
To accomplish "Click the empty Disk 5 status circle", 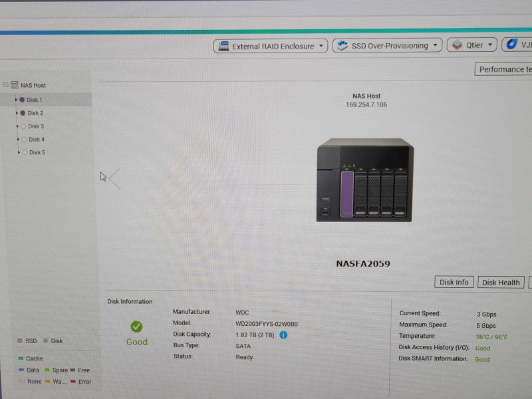I will click(25, 152).
